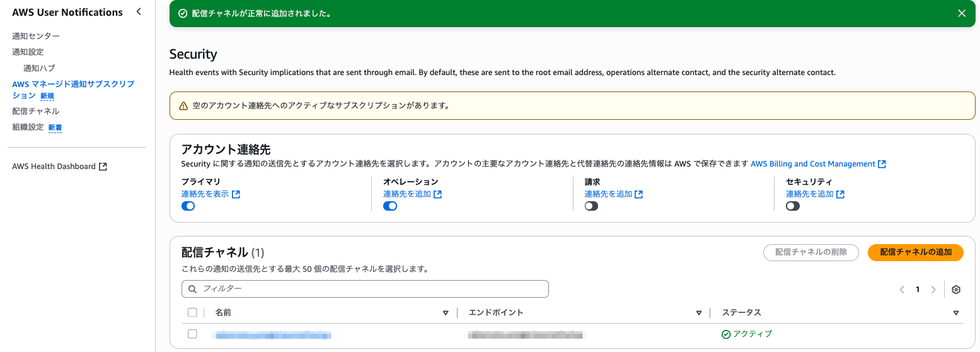Click the yellow warning triangle icon
Viewport: 980px width, 352px height.
tap(183, 106)
